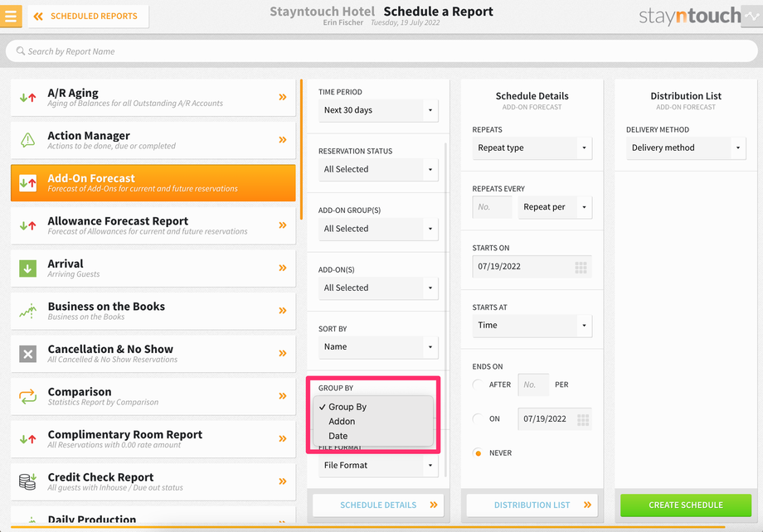763x532 pixels.
Task: Open the Sort By Name dropdown
Action: [x=378, y=347]
